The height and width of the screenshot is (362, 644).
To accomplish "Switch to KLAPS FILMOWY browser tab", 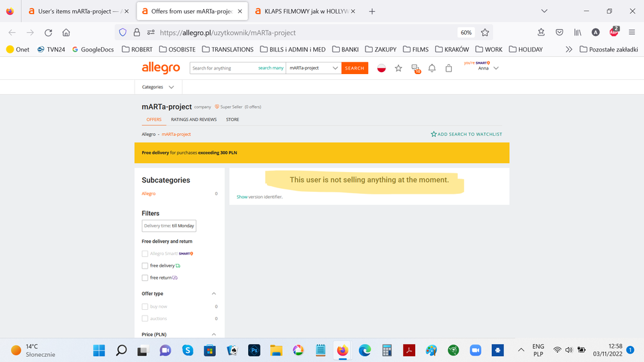I will [305, 12].
